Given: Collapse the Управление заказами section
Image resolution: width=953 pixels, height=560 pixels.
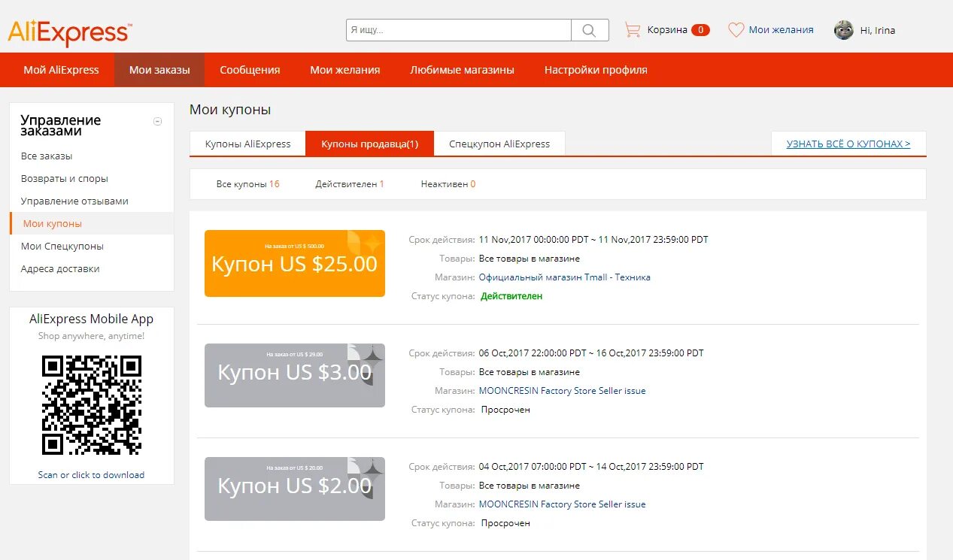Looking at the screenshot, I should [x=157, y=121].
